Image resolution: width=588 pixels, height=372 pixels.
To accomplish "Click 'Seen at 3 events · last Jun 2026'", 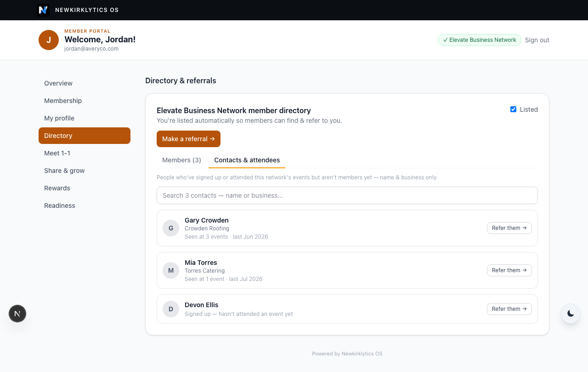I will pyautogui.click(x=226, y=237).
